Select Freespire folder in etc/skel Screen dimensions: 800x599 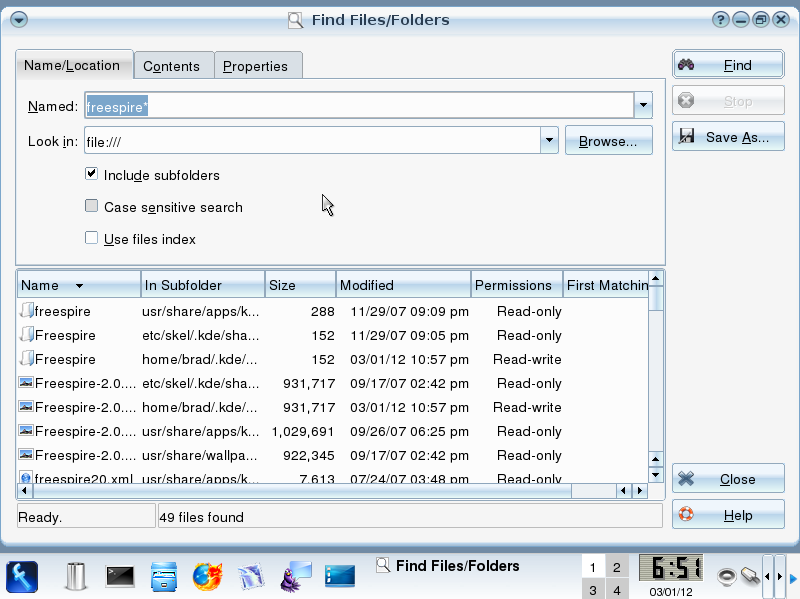click(x=333, y=335)
